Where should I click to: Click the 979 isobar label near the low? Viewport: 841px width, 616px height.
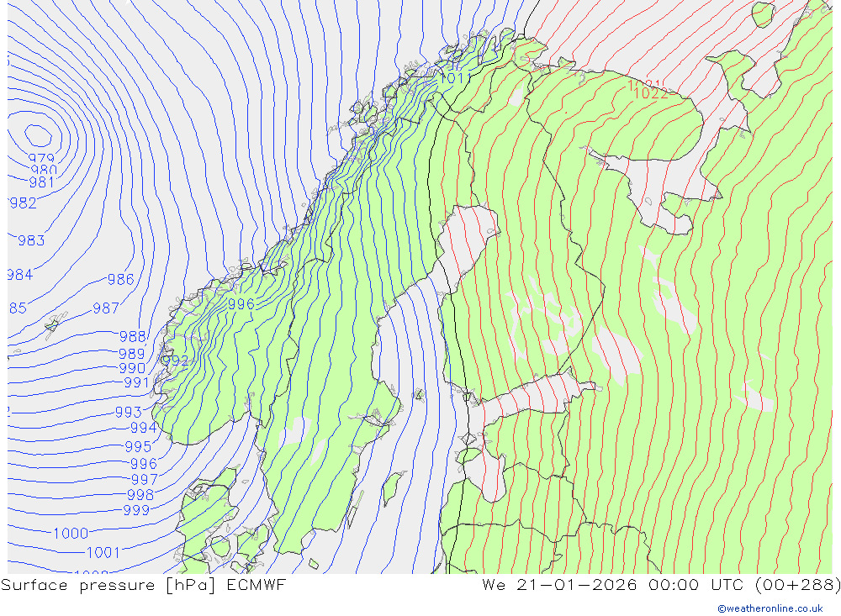pyautogui.click(x=41, y=158)
